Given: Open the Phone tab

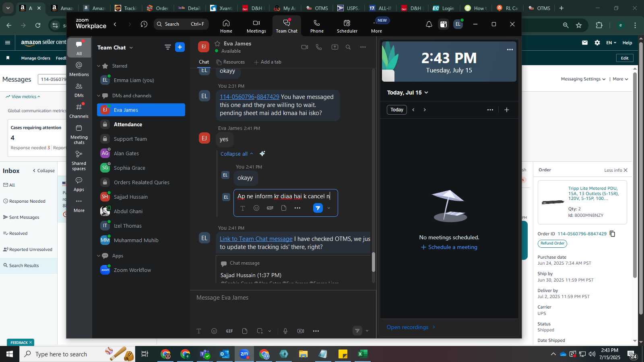Looking at the screenshot, I should click(317, 26).
